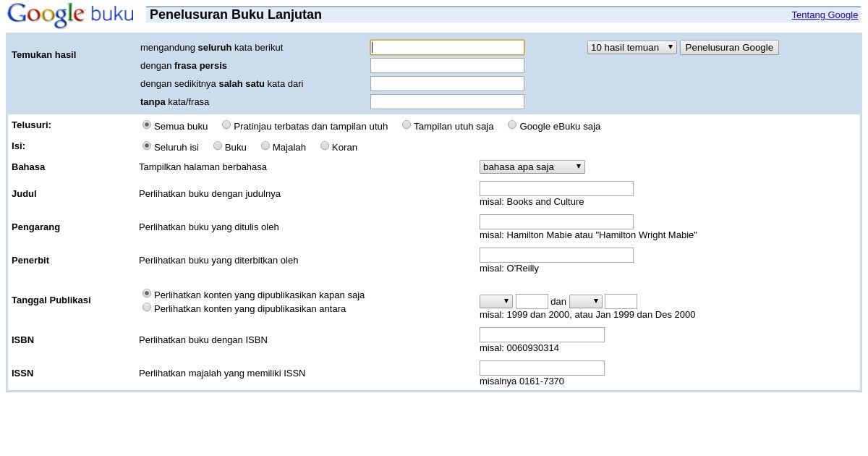This screenshot has height=456, width=868.
Task: Click the 'Perlihatkan majalah yang memiliki ISSN' text
Action: click(222, 373)
